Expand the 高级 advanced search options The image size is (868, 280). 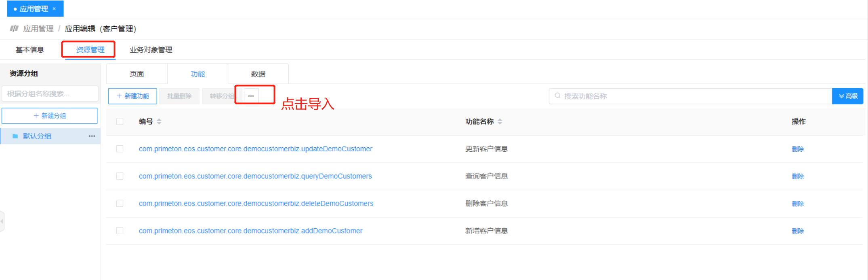(847, 96)
